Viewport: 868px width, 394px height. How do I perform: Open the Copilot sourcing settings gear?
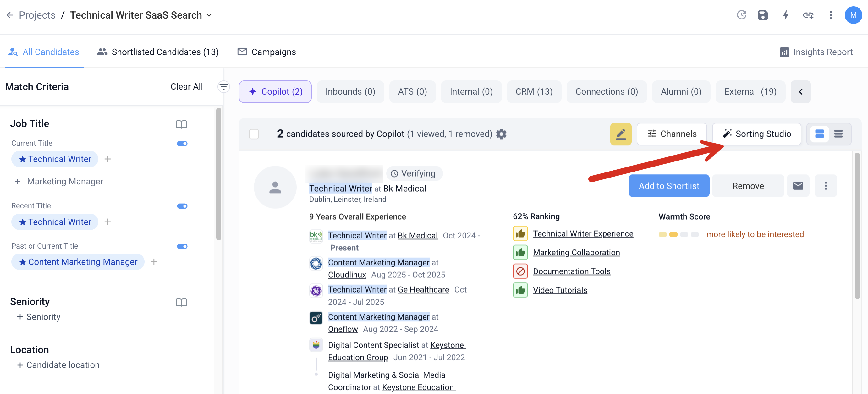click(x=501, y=134)
